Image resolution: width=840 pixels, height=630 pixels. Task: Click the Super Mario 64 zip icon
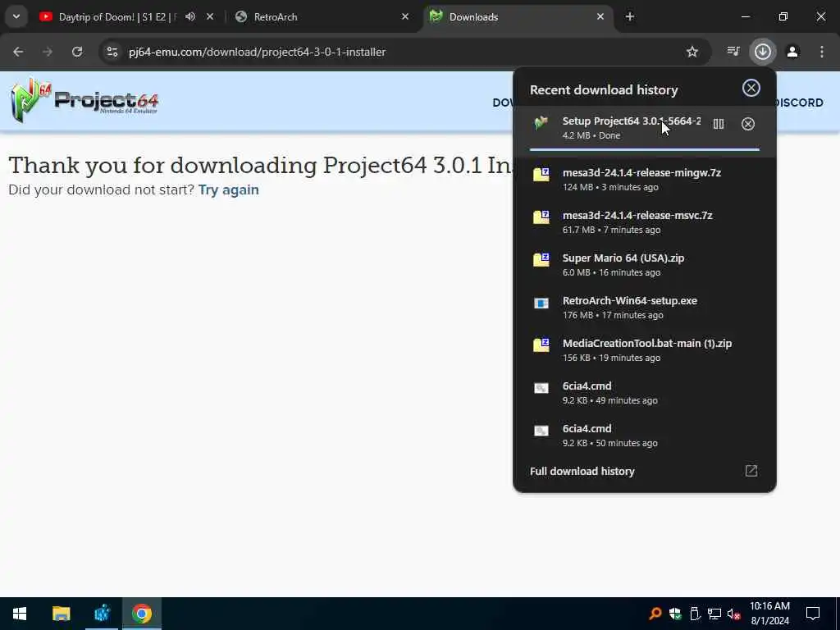coord(541,260)
